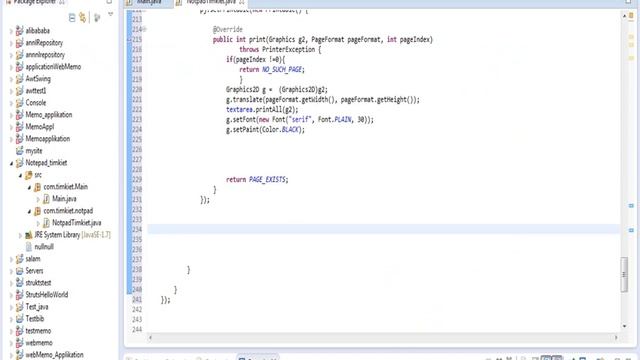The width and height of the screenshot is (640, 360).
Task: Click the JRE System Library icon
Action: pyautogui.click(x=28, y=235)
